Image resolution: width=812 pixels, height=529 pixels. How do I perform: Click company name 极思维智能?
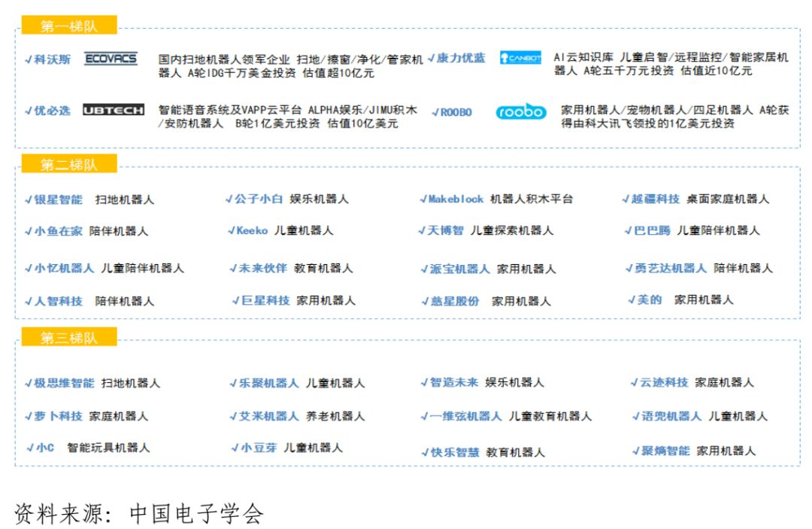tap(64, 383)
